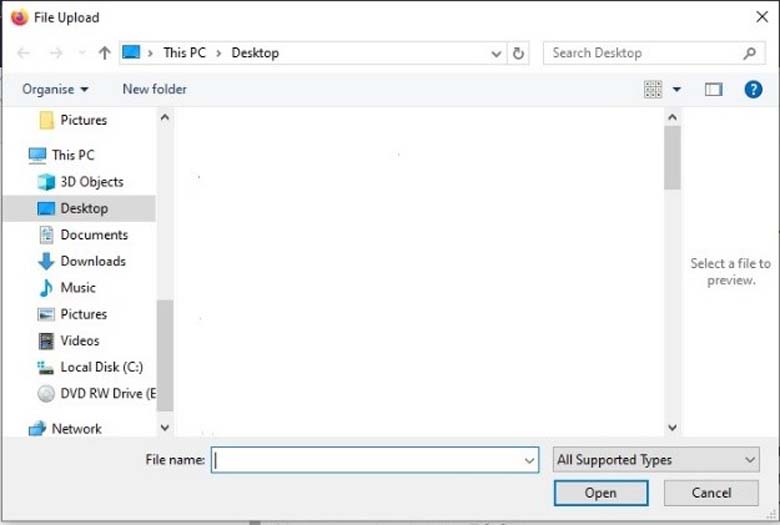Open the Downloads folder in sidebar
Viewport: 780px width, 525px height.
92,261
